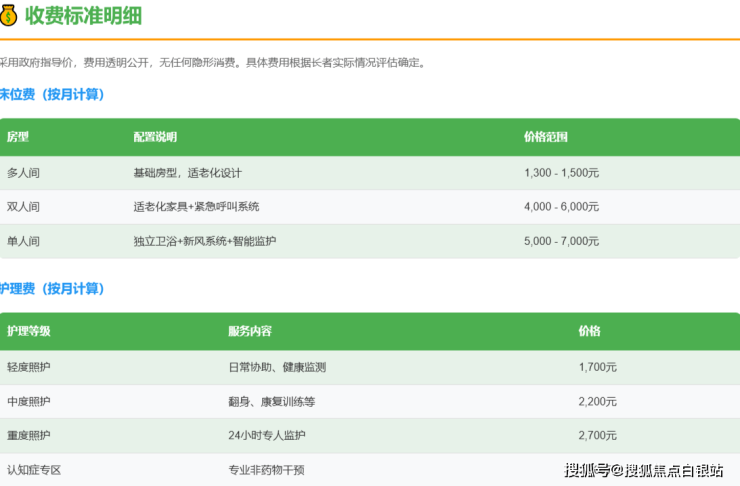Select the 认知症专区 row label
740x486 pixels.
coord(34,469)
